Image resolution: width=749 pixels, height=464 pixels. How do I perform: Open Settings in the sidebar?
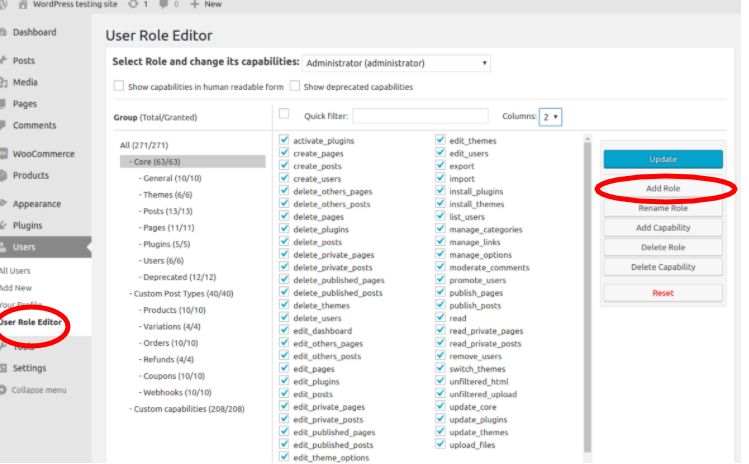[x=30, y=368]
